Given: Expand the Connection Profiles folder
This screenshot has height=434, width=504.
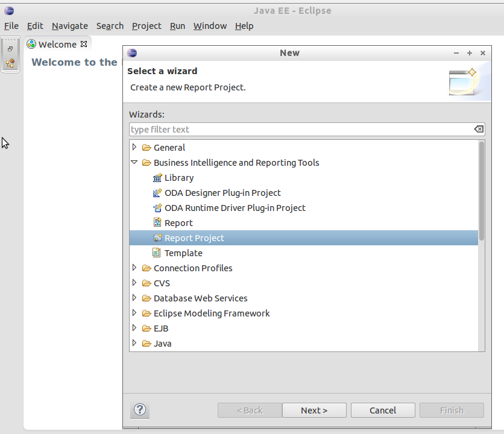Looking at the screenshot, I should 134,268.
